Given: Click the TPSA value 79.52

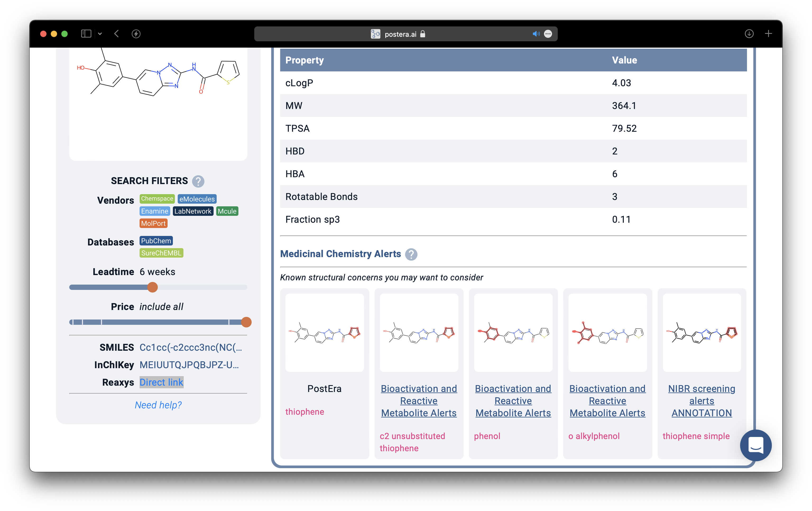Looking at the screenshot, I should point(624,128).
